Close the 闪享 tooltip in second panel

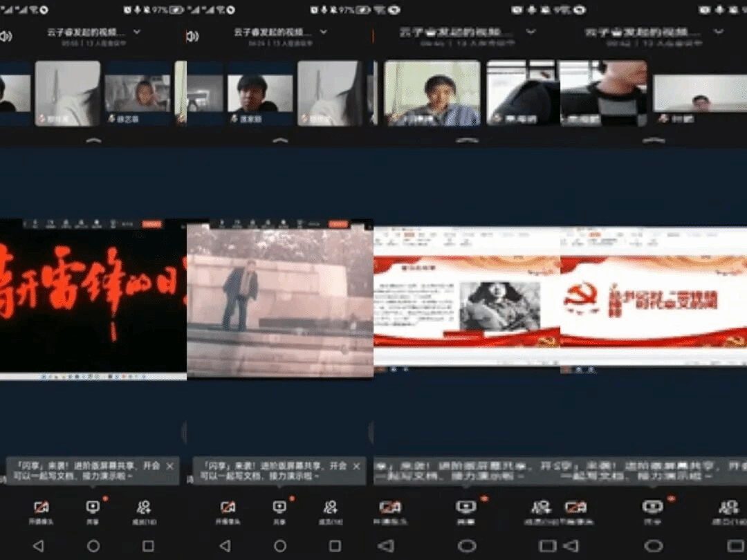[x=357, y=467]
